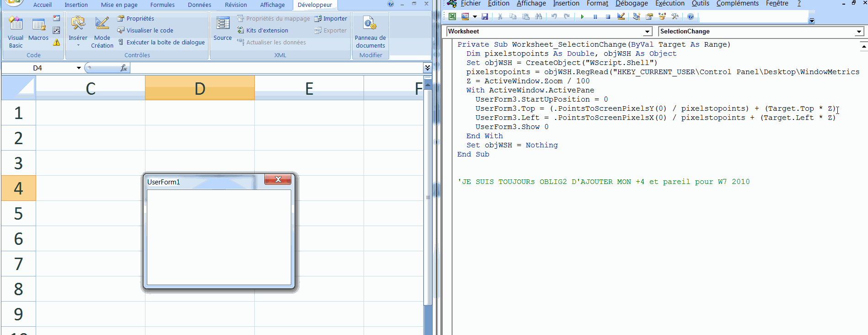Toggle Mode Création design mode
This screenshot has width=868, height=335.
click(x=102, y=32)
